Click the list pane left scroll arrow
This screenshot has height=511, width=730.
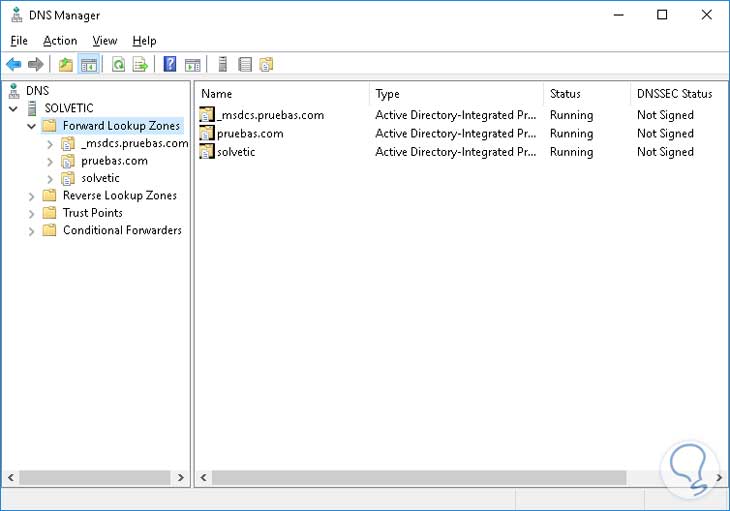(x=203, y=477)
